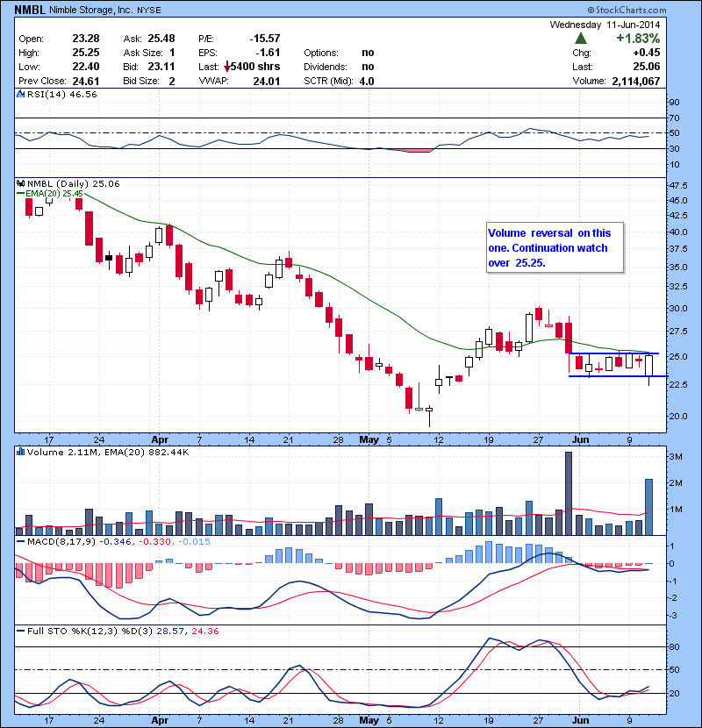Screen dimensions: 702x728
Task: Click the percent change +1.83%
Action: pyautogui.click(x=638, y=39)
